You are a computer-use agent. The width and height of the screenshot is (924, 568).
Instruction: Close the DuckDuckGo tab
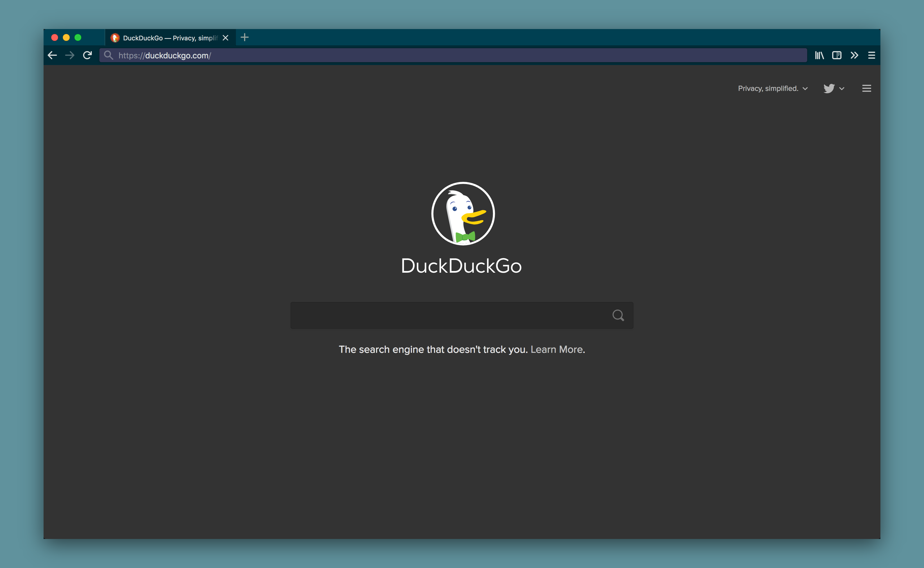[x=225, y=38]
